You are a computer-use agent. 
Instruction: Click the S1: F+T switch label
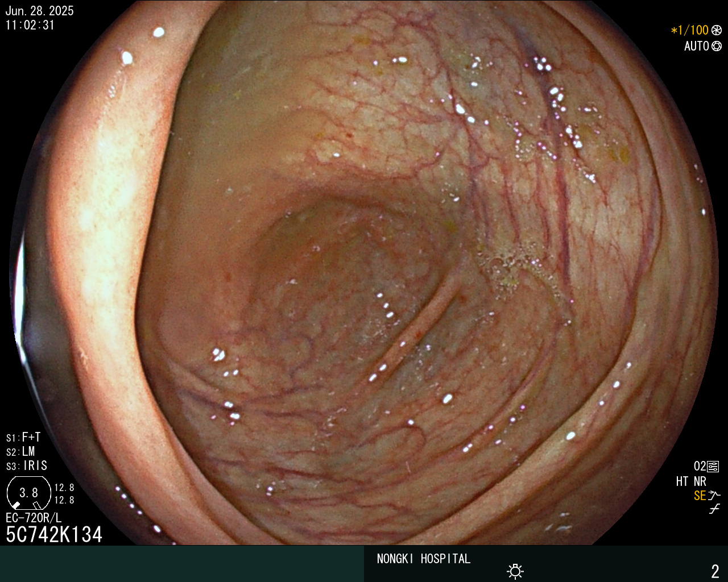click(23, 437)
